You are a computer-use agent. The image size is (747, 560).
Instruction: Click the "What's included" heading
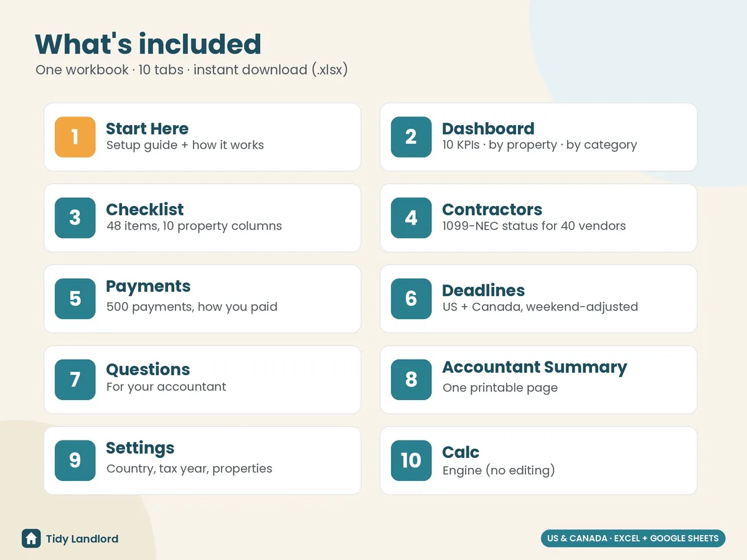[x=148, y=44]
